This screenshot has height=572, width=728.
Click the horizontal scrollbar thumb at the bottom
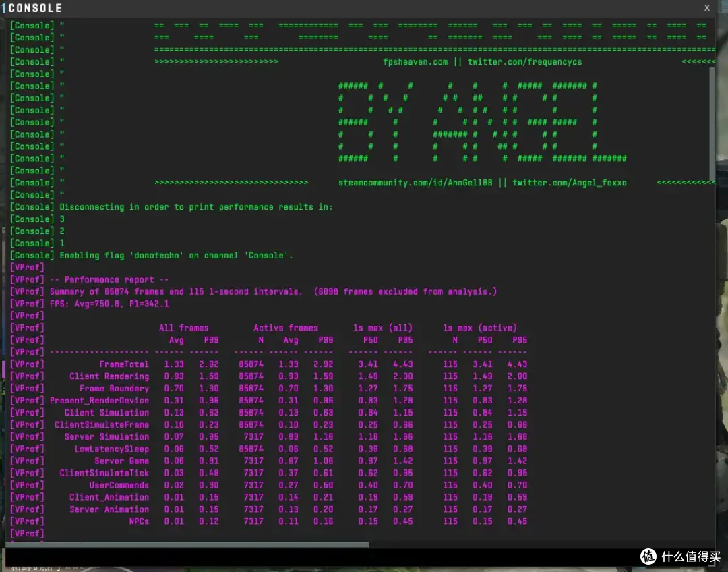(x=187, y=544)
